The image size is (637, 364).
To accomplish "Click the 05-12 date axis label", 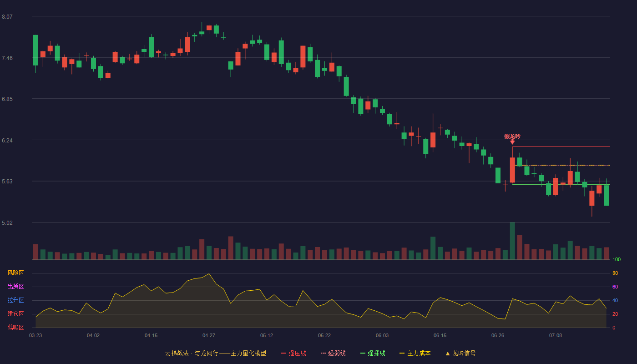I will click(x=267, y=335).
